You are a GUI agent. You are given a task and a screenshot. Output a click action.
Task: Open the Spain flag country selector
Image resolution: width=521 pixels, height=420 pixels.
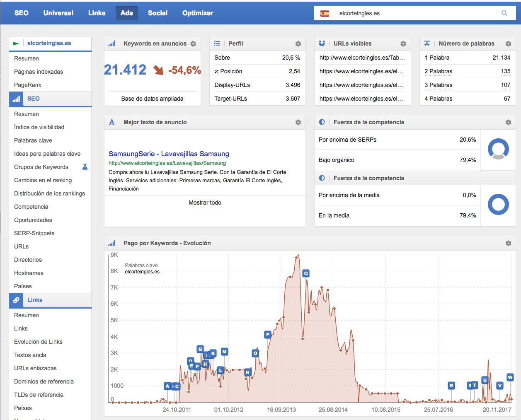[325, 13]
